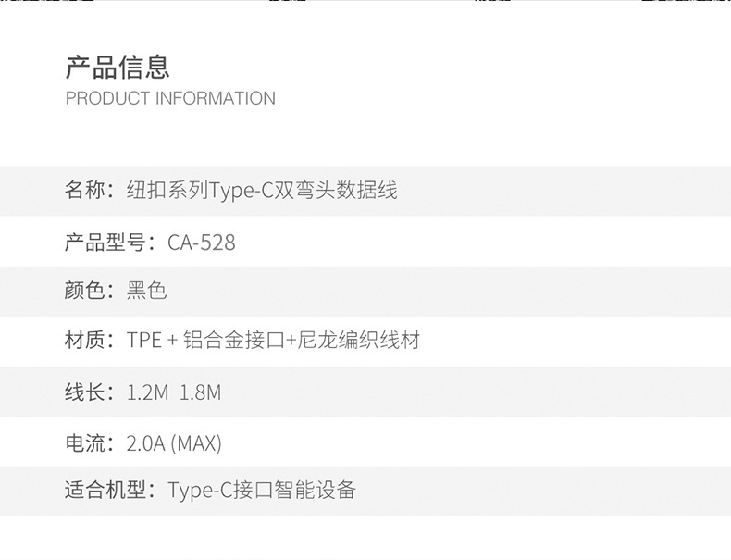Screen dimensions: 731x560
Task: Select the Type-C接口智能设备 text
Action: coord(262,490)
